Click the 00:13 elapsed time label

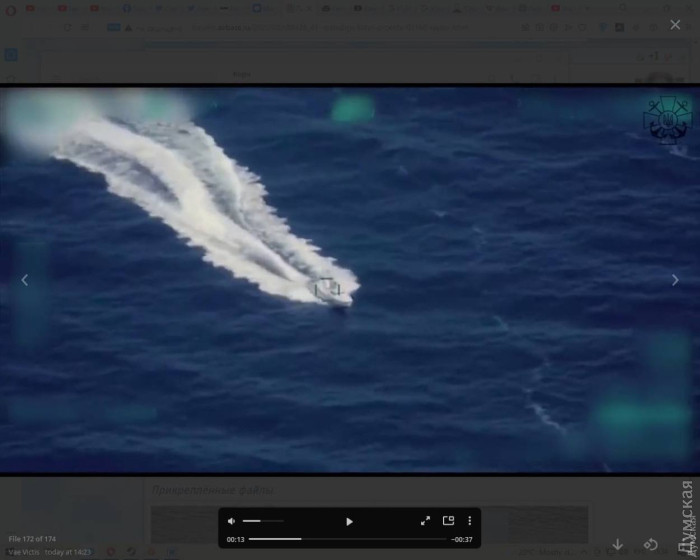click(x=236, y=539)
